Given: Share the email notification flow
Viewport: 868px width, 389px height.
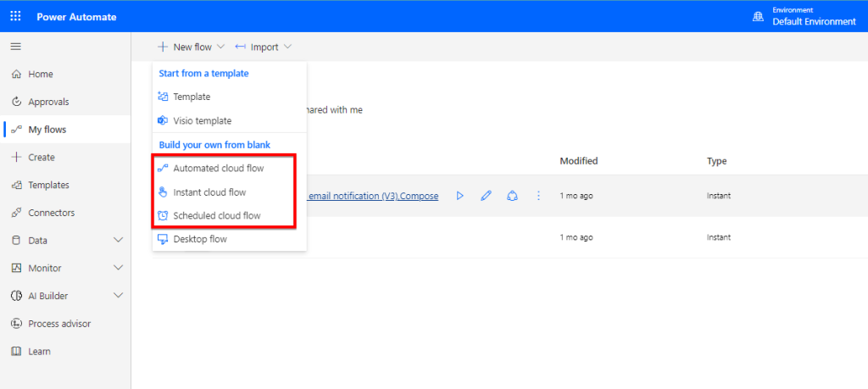Looking at the screenshot, I should coord(513,196).
